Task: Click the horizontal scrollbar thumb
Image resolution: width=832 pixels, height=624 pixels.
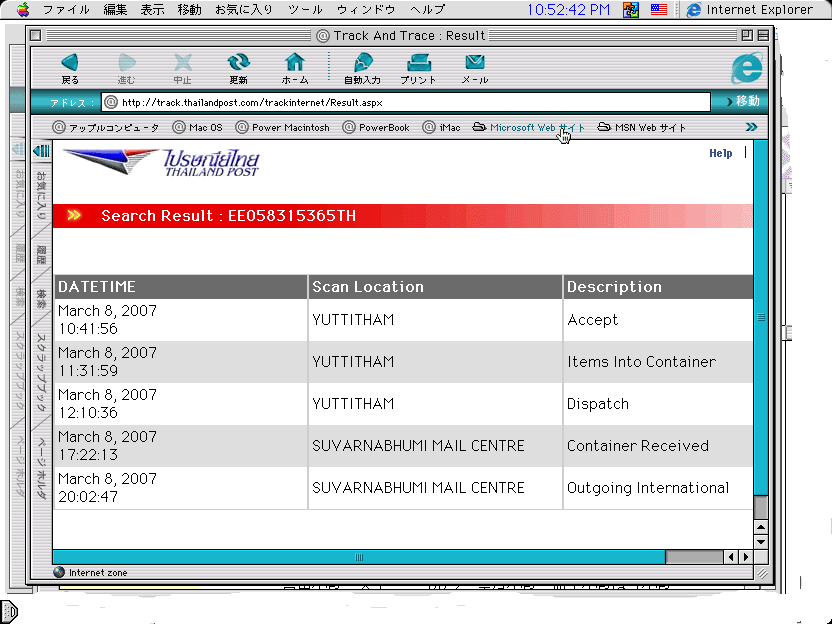Action: (359, 557)
